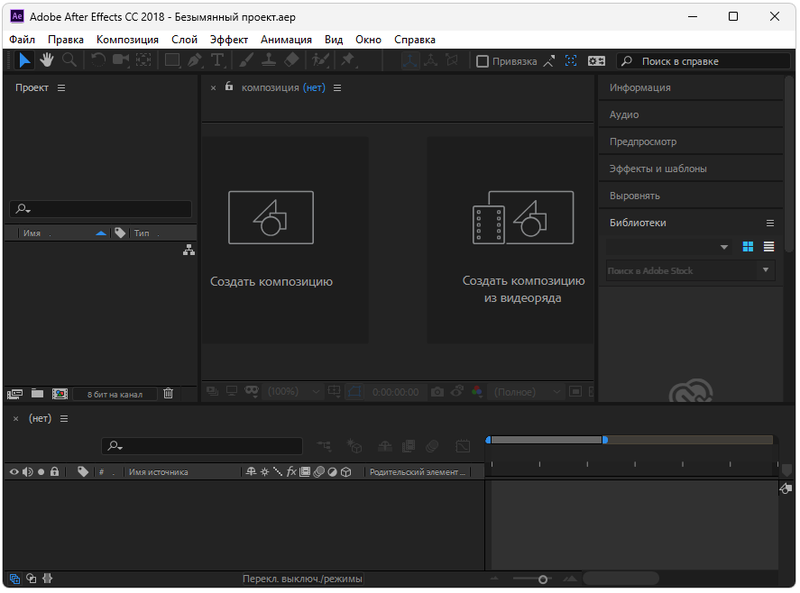This screenshot has width=800, height=593.
Task: Click the snap-to-edges icon next to Привязка
Action: pyautogui.click(x=549, y=61)
